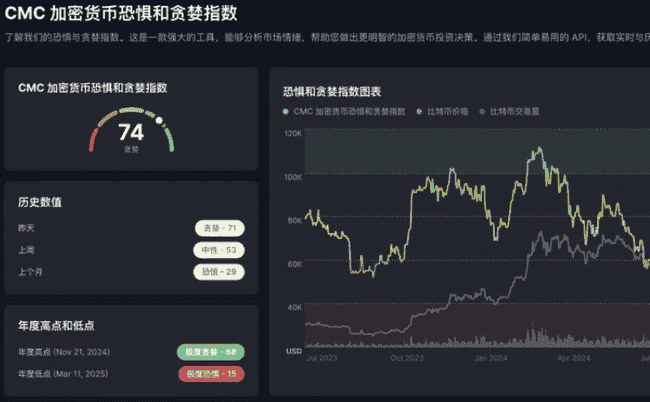Click the 120K y-axis label
The height and width of the screenshot is (402, 650).
tap(293, 133)
